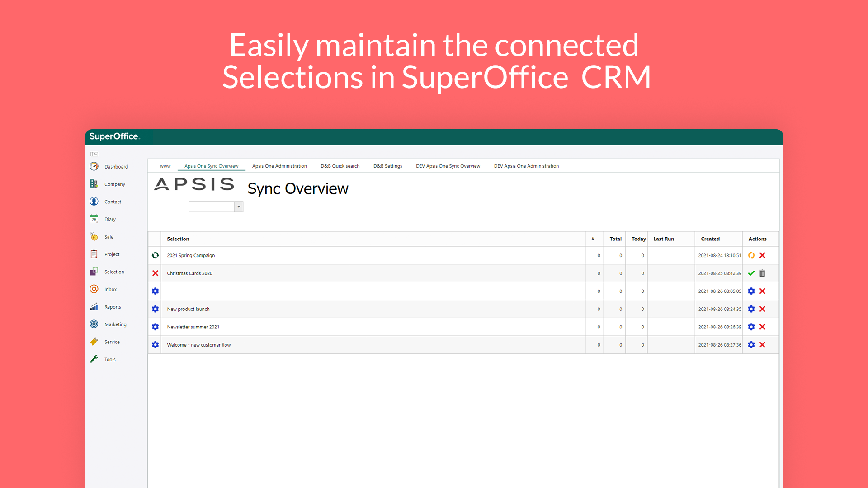868x488 pixels.
Task: Click the red X icon for Newsletter summer 2021
Action: pos(763,327)
